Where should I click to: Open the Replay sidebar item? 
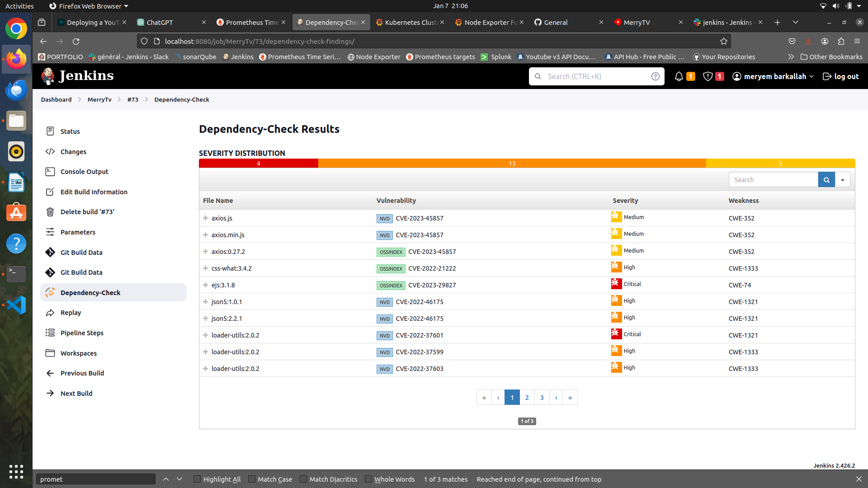pyautogui.click(x=71, y=313)
